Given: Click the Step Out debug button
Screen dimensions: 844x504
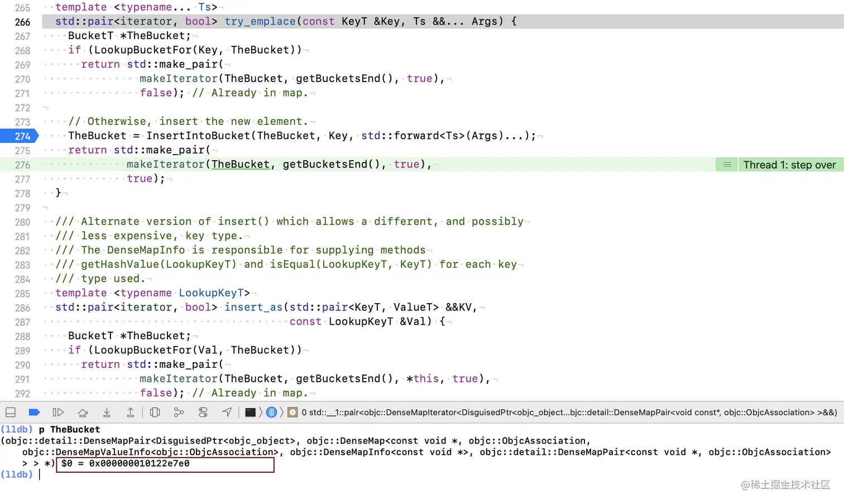Looking at the screenshot, I should [x=130, y=412].
